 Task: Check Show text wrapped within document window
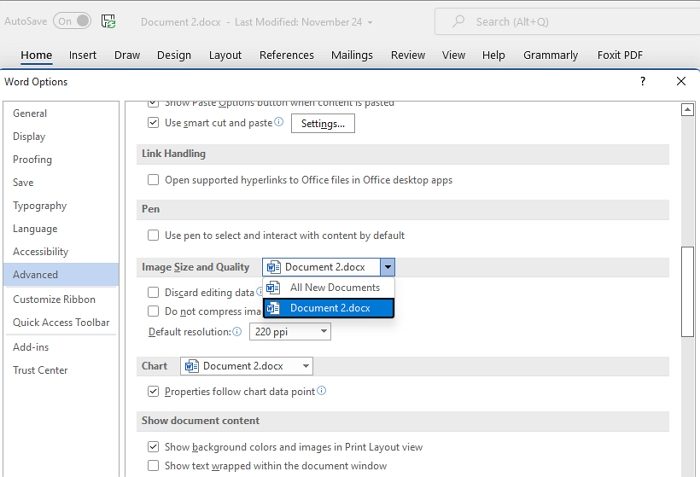pos(153,465)
